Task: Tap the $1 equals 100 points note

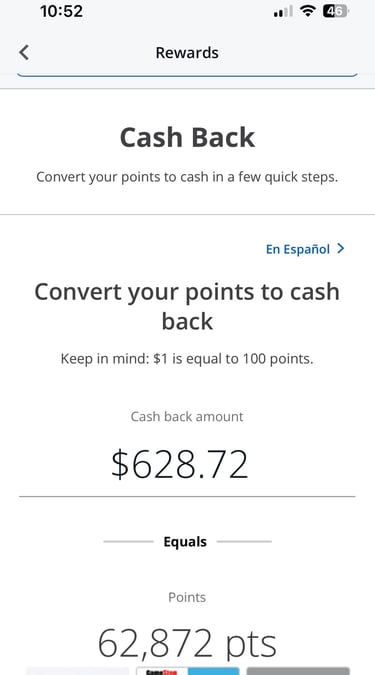Action: click(x=187, y=359)
